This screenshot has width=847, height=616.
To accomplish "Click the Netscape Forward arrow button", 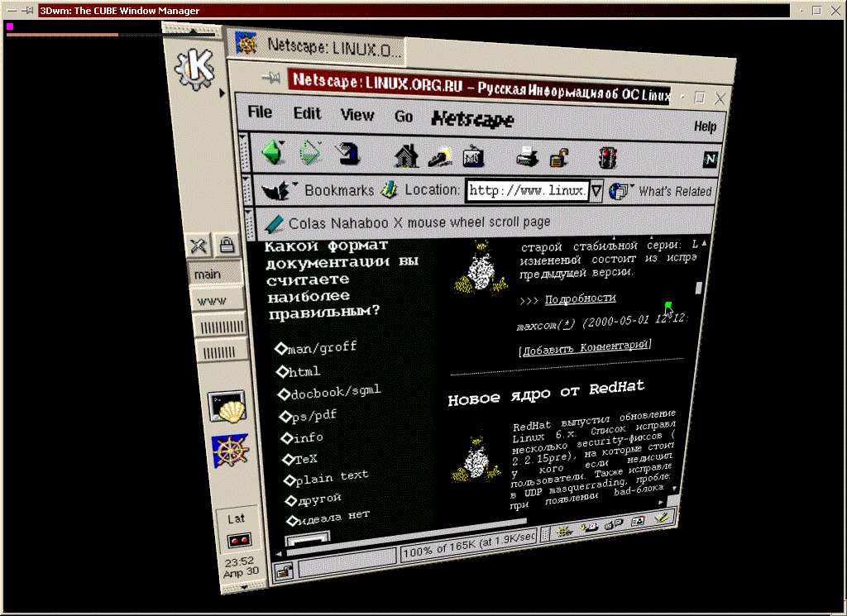I will click(310, 153).
